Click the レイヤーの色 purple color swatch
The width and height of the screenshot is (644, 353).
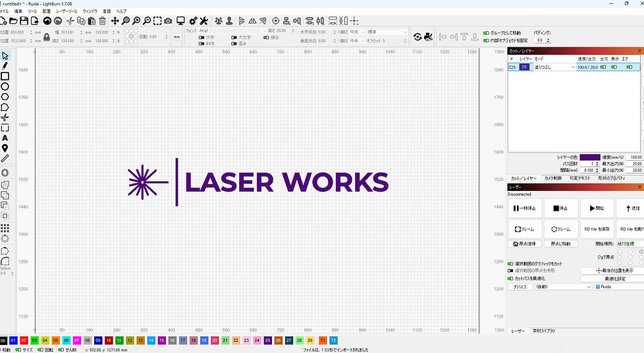[x=590, y=157]
